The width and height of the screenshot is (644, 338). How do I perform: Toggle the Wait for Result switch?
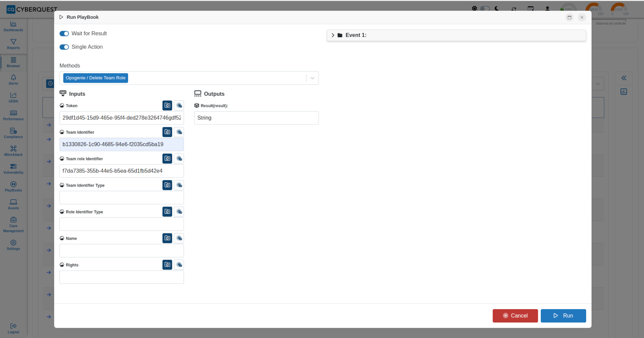pos(64,34)
